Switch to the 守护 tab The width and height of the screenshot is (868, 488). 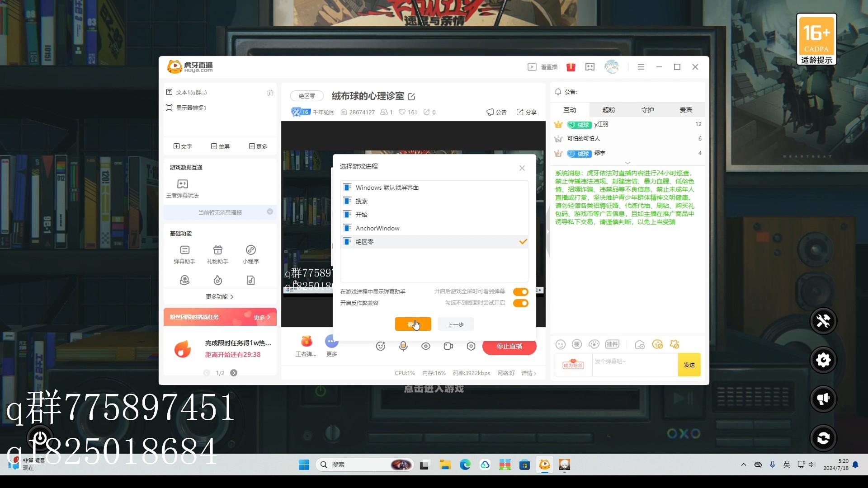click(647, 109)
